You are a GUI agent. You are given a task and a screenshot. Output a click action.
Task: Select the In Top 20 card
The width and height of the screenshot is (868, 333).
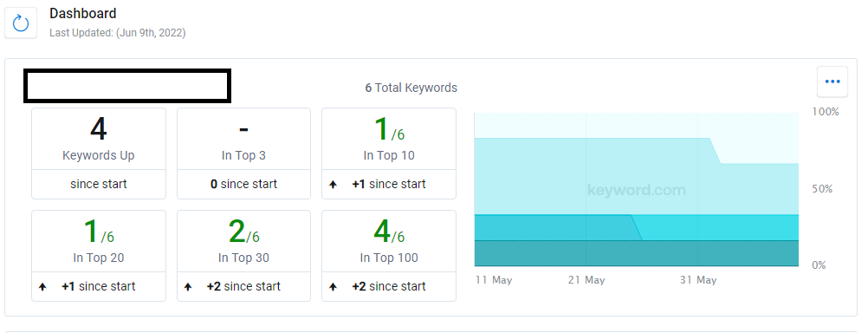99,256
